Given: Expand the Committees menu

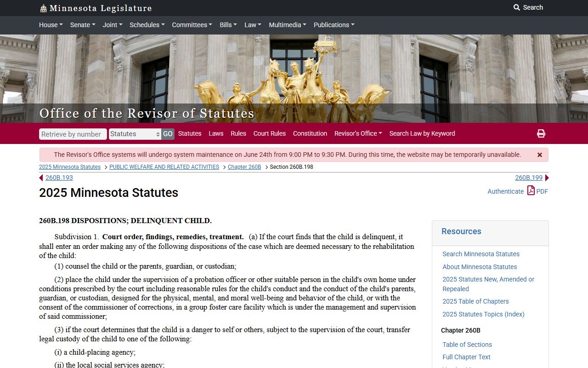Looking at the screenshot, I should click(192, 25).
